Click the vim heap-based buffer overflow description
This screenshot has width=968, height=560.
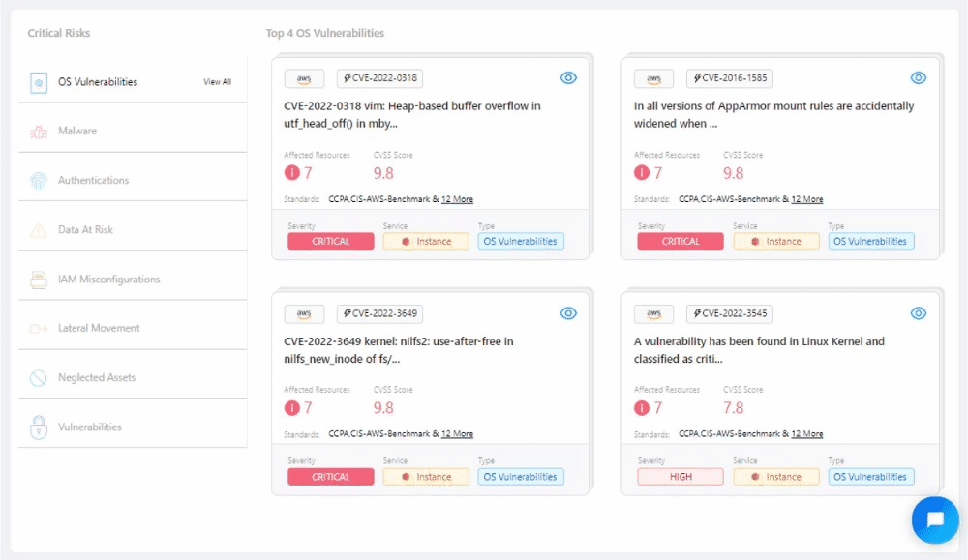click(x=411, y=115)
